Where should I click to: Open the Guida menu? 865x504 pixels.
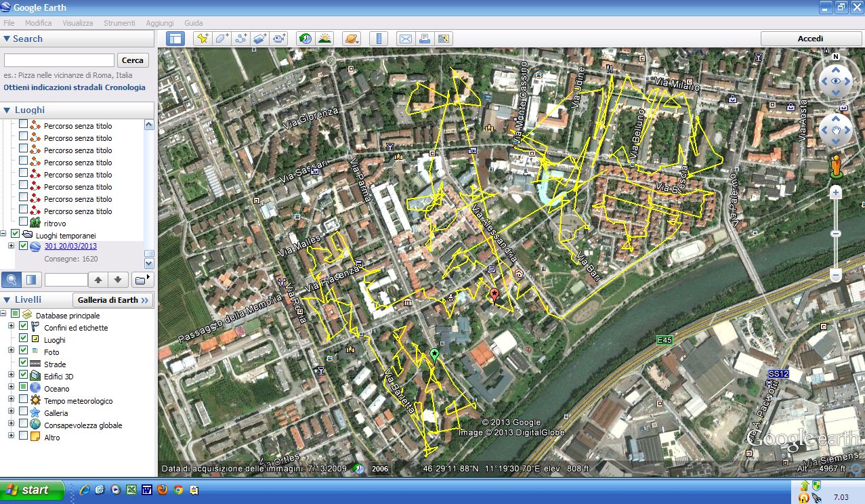194,23
